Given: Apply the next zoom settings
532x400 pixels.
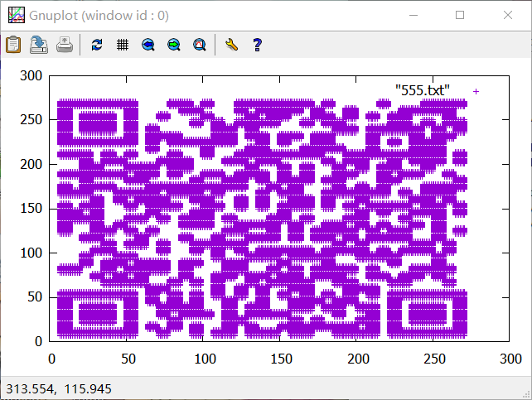Looking at the screenshot, I should (x=174, y=45).
